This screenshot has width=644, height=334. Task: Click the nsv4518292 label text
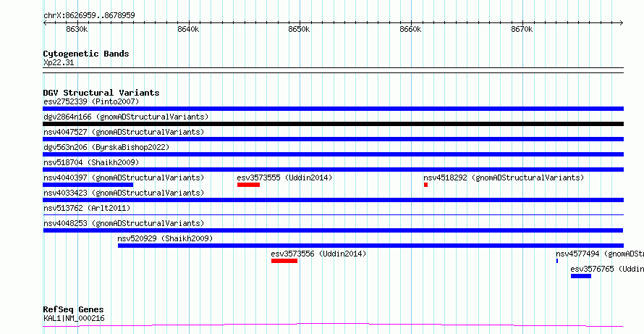(x=504, y=178)
